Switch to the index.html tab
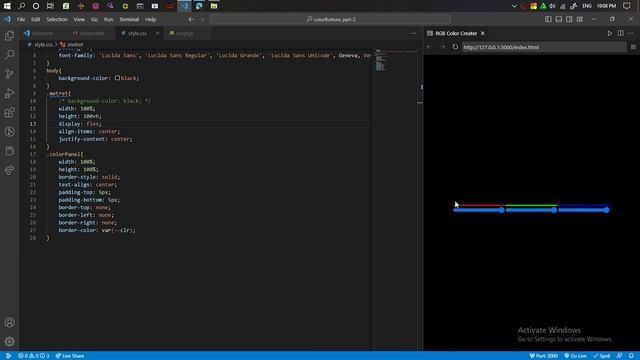The width and height of the screenshot is (640, 360). point(92,33)
